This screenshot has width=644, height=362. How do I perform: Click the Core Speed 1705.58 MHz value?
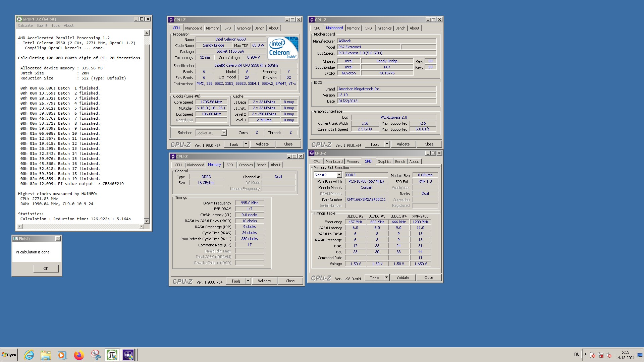211,102
